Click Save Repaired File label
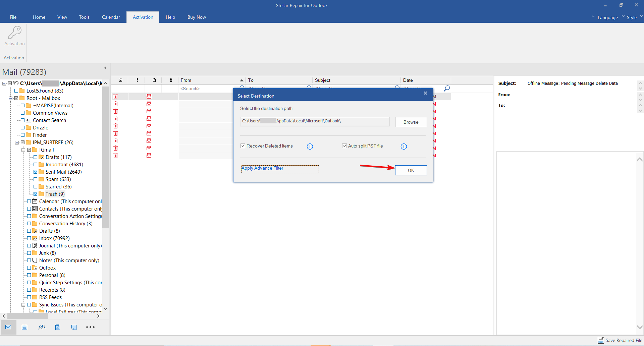 (624, 340)
